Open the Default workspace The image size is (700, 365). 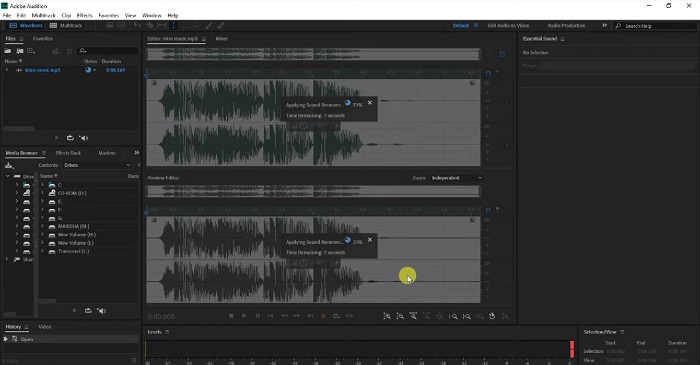pyautogui.click(x=461, y=25)
